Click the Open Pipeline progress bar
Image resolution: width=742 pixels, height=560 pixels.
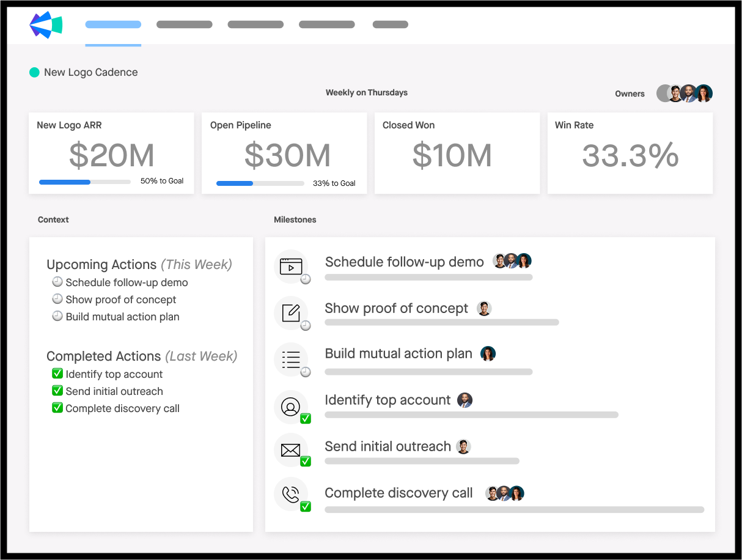pyautogui.click(x=260, y=183)
